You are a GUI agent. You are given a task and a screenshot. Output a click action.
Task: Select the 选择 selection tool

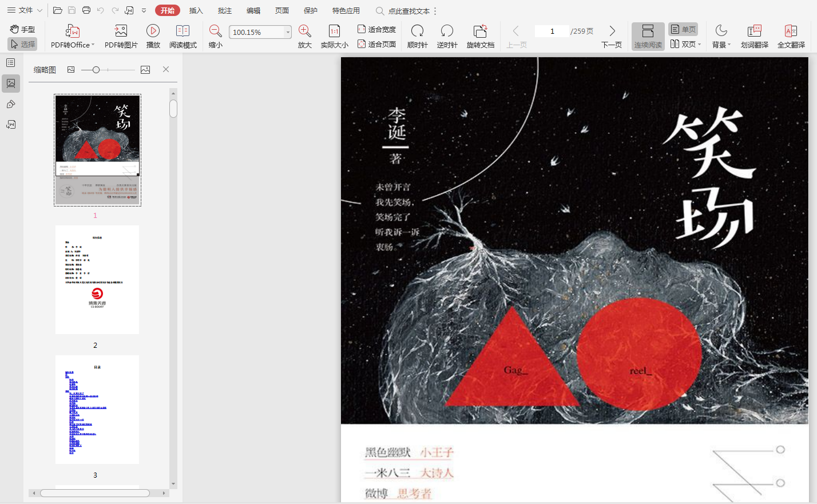[x=22, y=44]
